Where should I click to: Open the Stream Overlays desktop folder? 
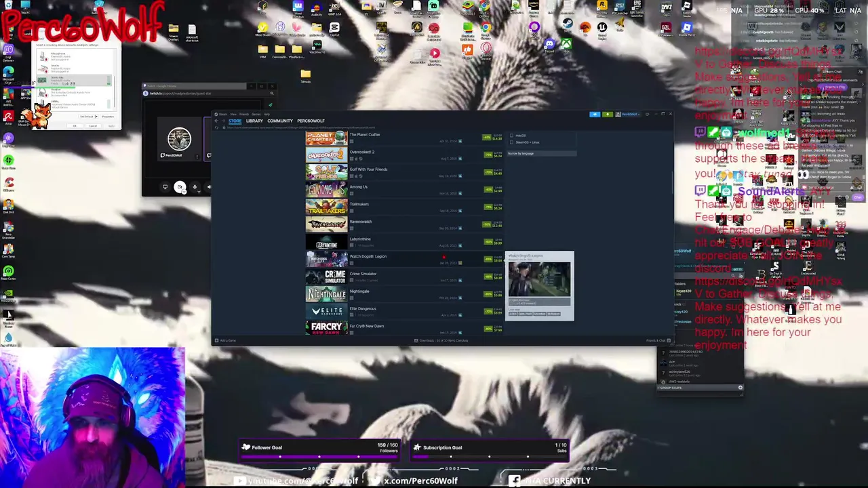174,32
